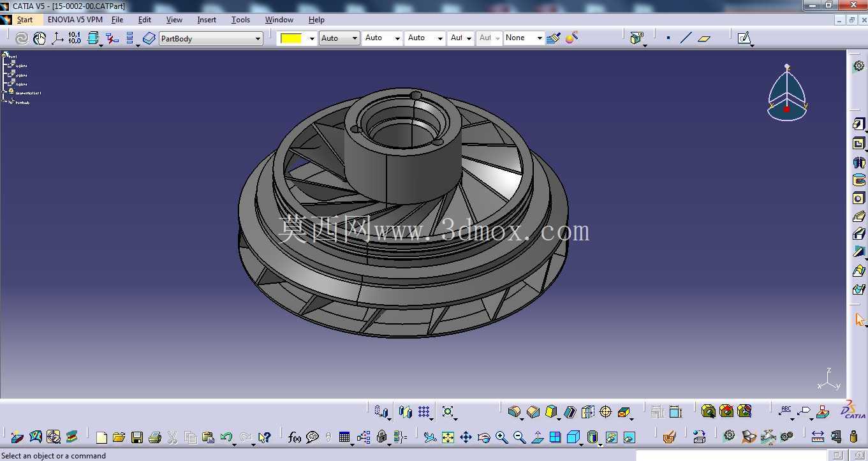Click the Point tool icon
The width and height of the screenshot is (868, 461).
668,38
